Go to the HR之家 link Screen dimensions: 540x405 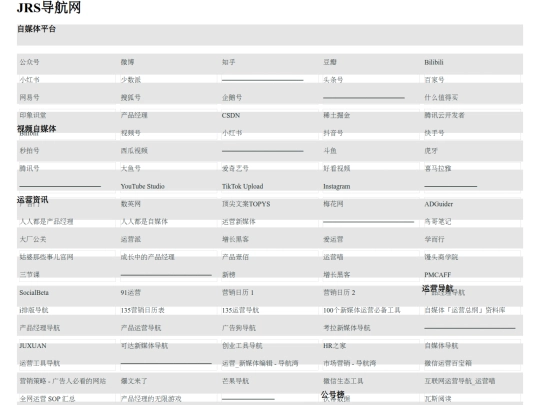pos(334,346)
